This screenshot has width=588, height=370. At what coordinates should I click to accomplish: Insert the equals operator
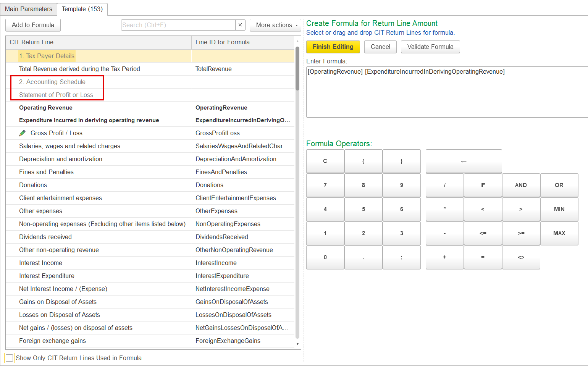pos(483,257)
